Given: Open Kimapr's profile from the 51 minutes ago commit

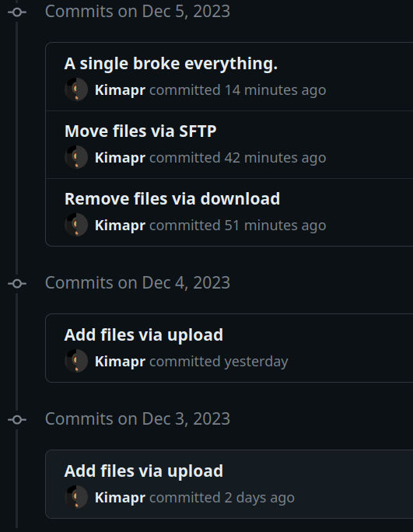Looking at the screenshot, I should pos(120,226).
